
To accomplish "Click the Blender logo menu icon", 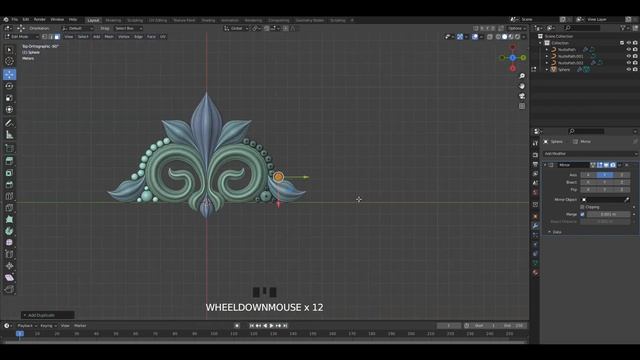I will click(x=6, y=20).
